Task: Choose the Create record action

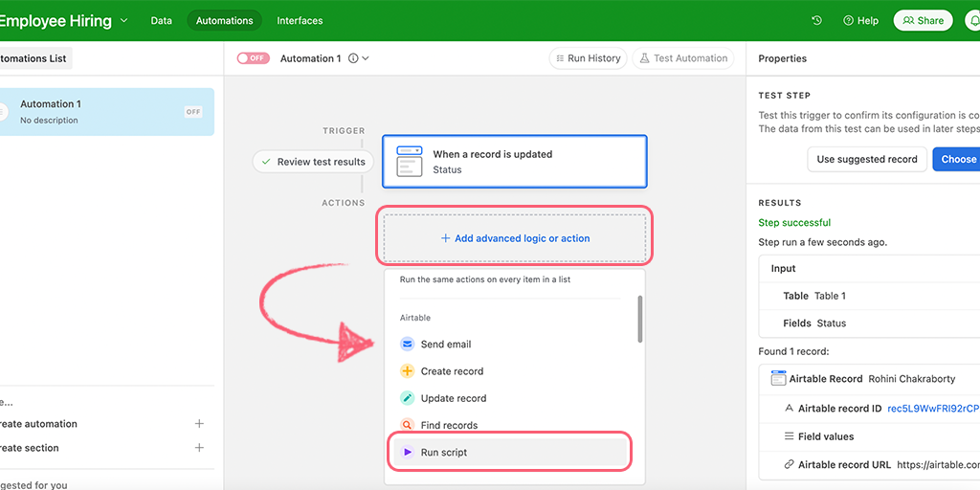Action: 509,371
